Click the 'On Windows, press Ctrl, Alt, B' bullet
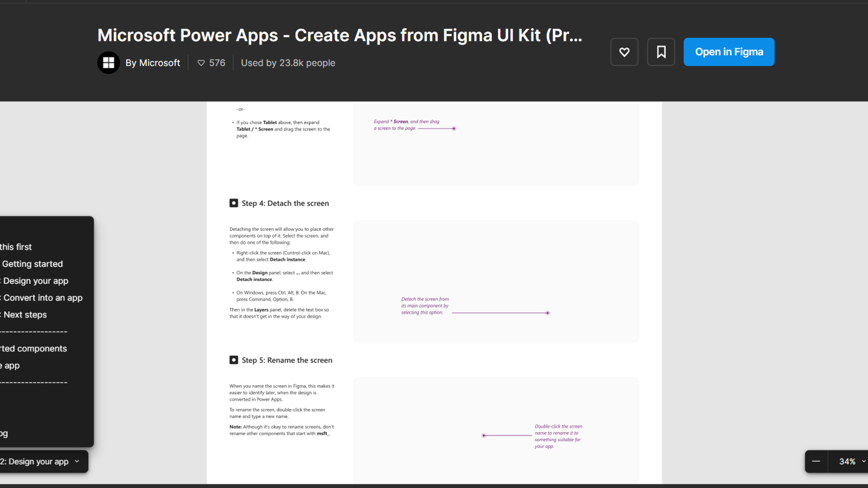The image size is (868, 488). (281, 296)
